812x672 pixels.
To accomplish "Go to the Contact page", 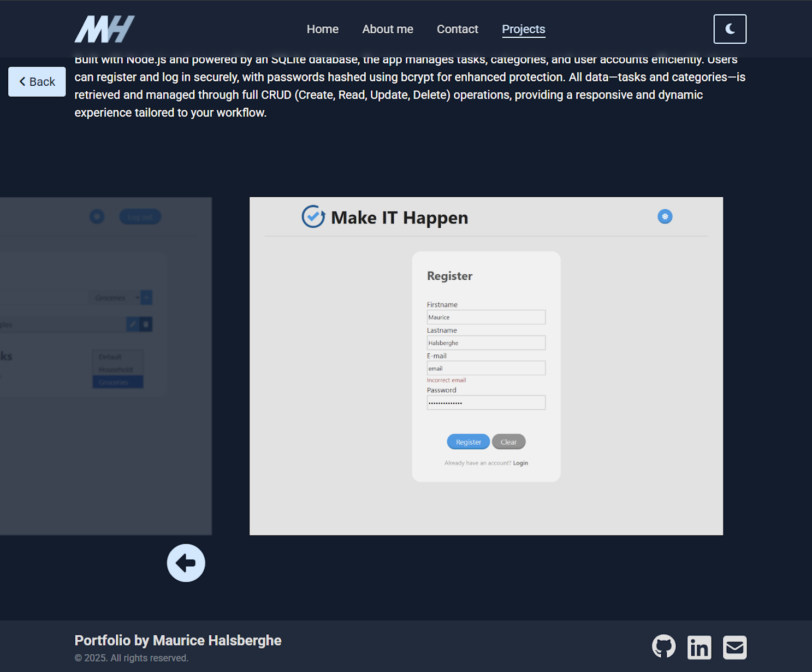I will pyautogui.click(x=457, y=30).
